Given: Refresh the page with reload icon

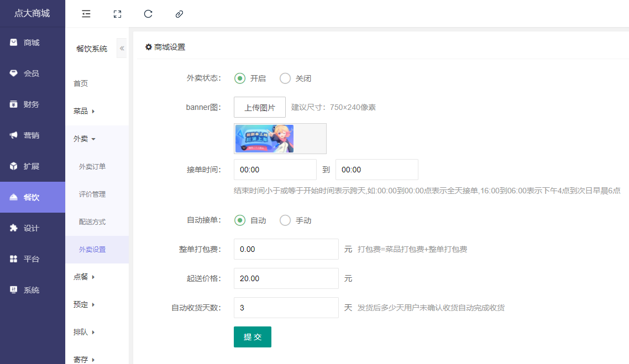Looking at the screenshot, I should tap(148, 14).
